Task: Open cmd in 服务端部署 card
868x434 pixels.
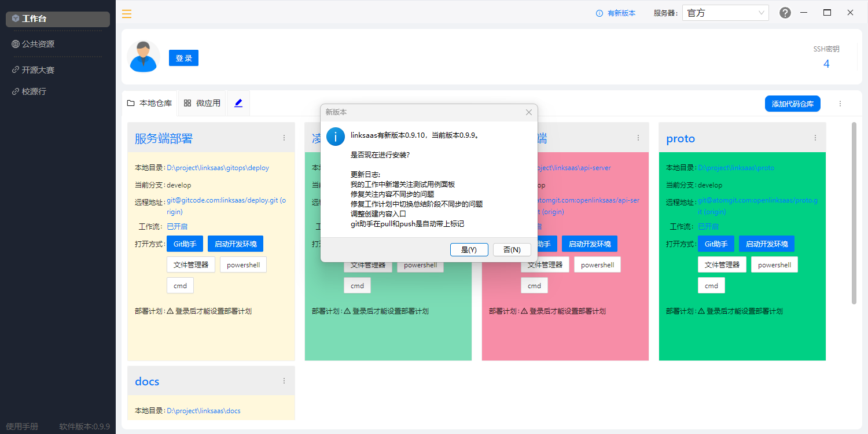Action: [180, 285]
